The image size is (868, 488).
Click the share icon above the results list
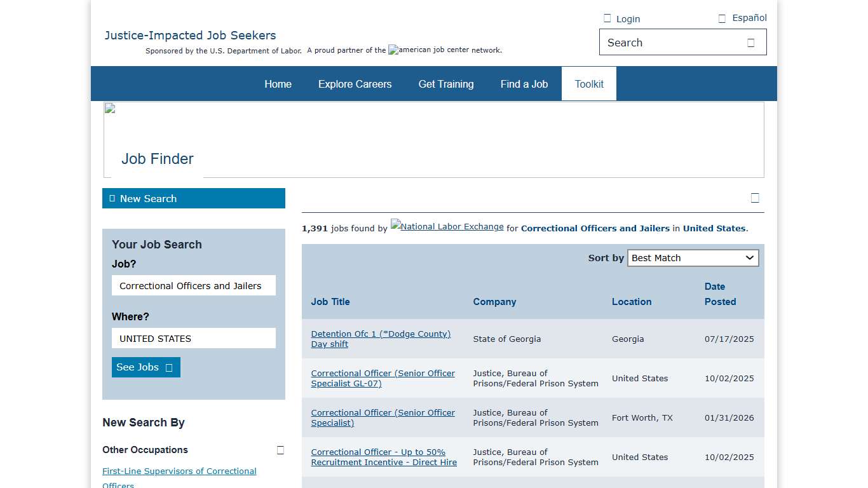755,198
